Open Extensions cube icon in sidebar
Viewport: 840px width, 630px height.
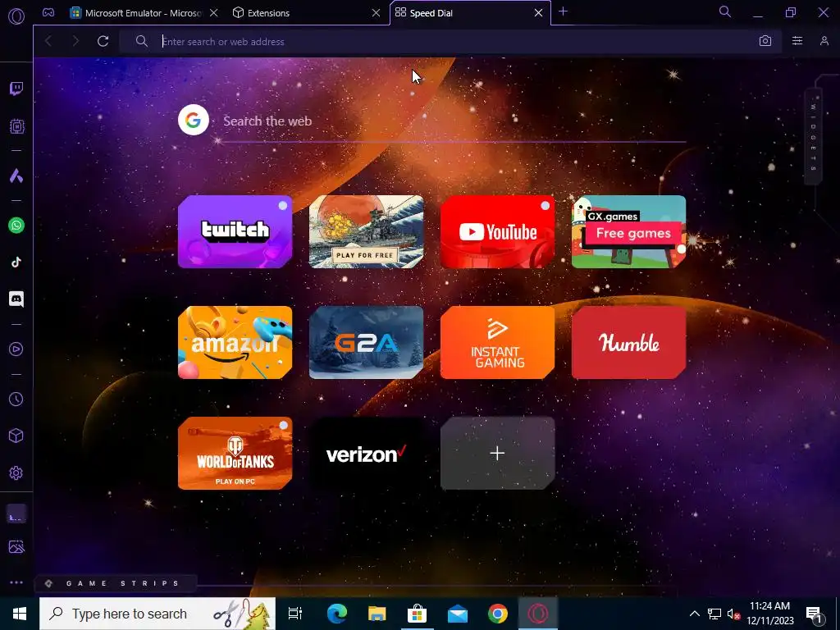point(16,436)
